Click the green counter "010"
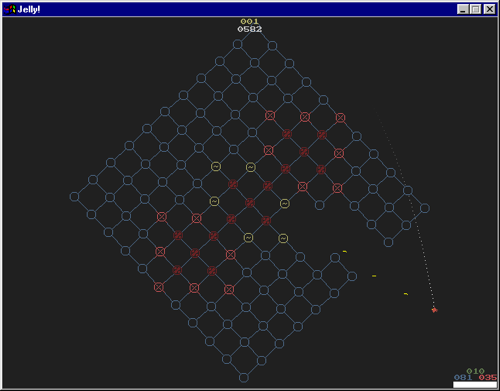 [475, 371]
